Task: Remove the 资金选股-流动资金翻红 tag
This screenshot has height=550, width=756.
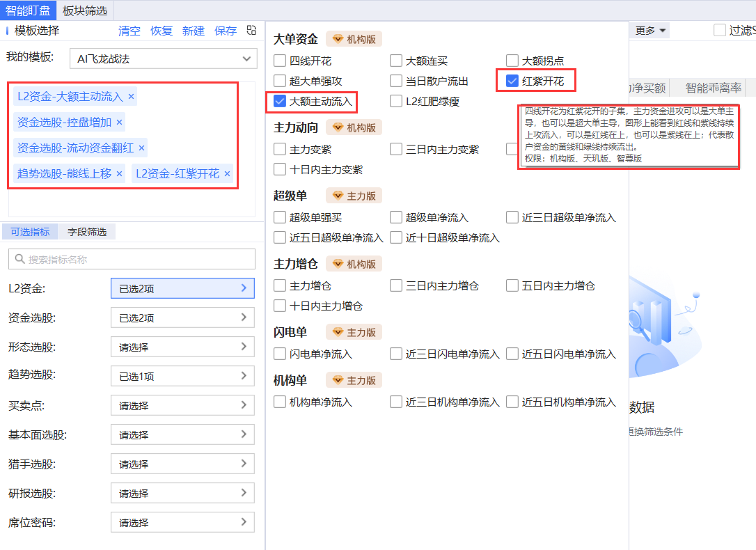Action: (x=142, y=148)
